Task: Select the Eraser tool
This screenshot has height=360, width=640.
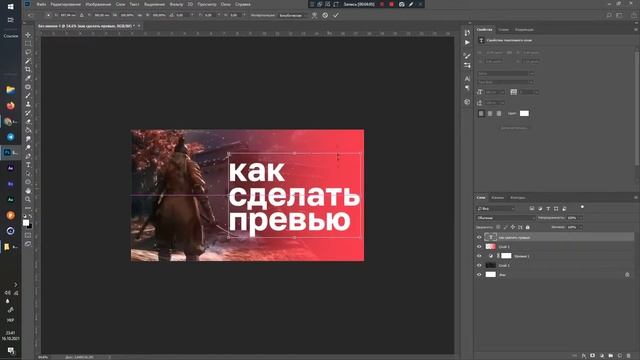Action: [28, 121]
